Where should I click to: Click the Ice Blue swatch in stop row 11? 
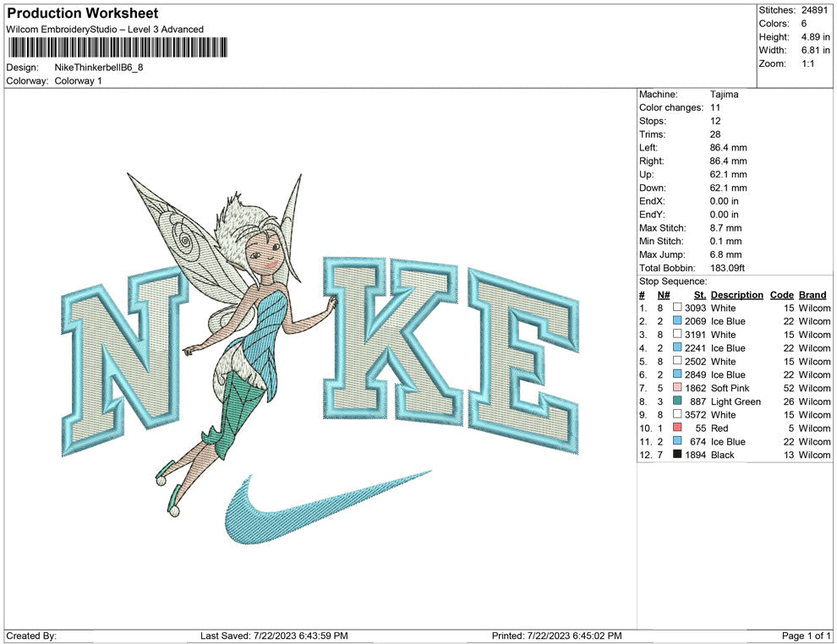tap(677, 440)
